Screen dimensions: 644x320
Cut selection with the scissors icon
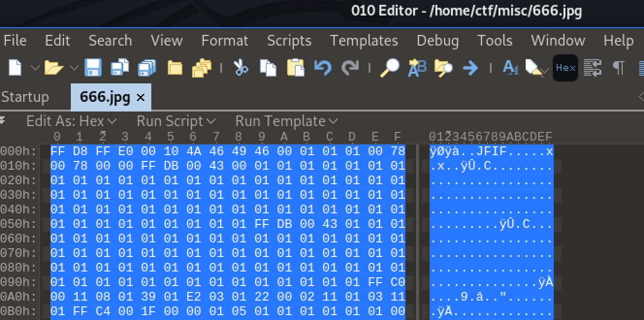(241, 68)
